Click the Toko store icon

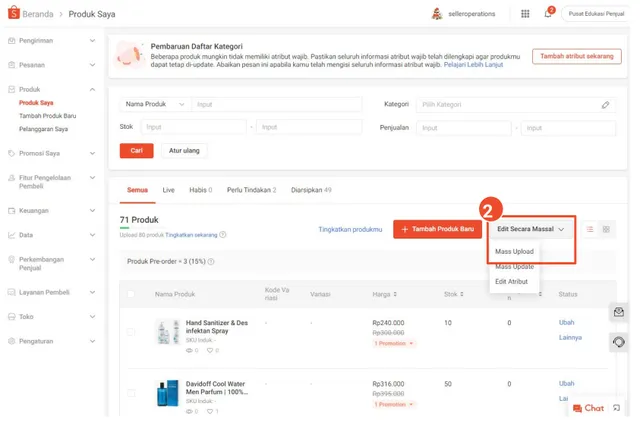(x=12, y=317)
